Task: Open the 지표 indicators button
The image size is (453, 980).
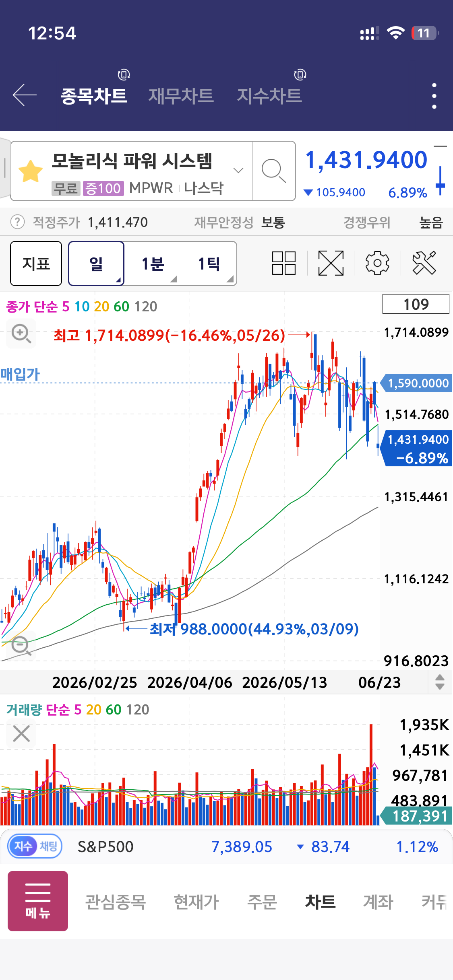Action: (36, 264)
